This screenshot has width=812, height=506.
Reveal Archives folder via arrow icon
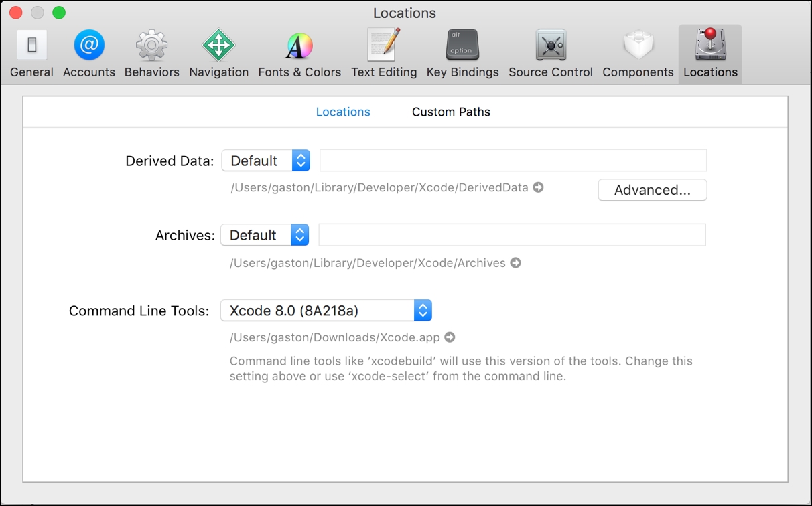click(x=515, y=263)
